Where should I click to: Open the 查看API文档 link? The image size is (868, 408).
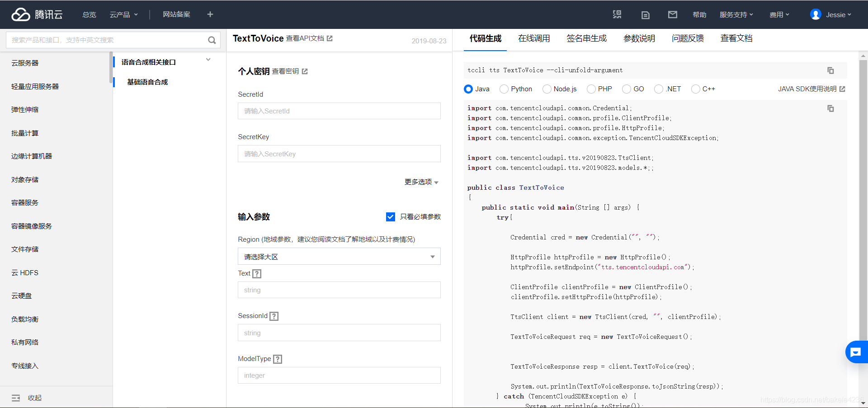point(305,38)
